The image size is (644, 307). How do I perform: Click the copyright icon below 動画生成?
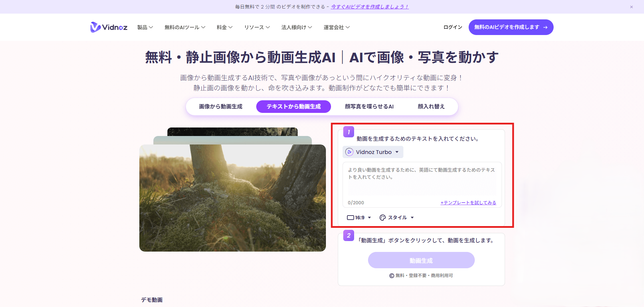391,275
